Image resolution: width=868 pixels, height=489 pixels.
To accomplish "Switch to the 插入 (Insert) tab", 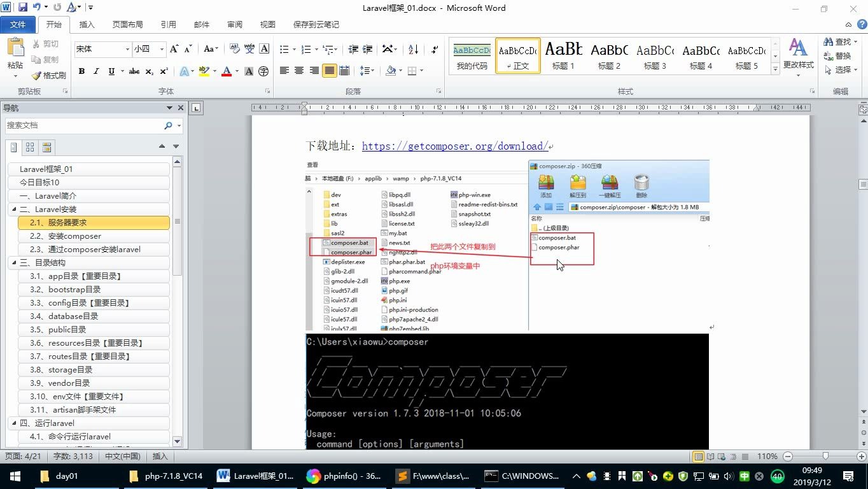I will click(x=87, y=24).
